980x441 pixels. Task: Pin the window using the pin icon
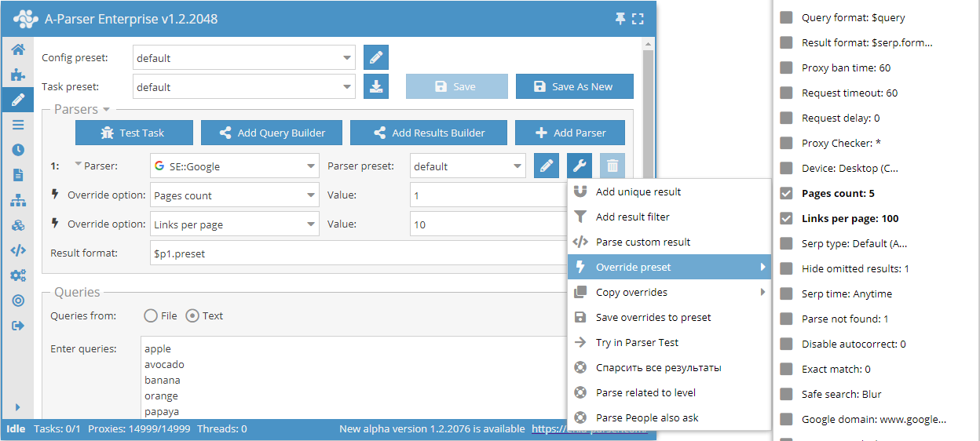[x=620, y=19]
